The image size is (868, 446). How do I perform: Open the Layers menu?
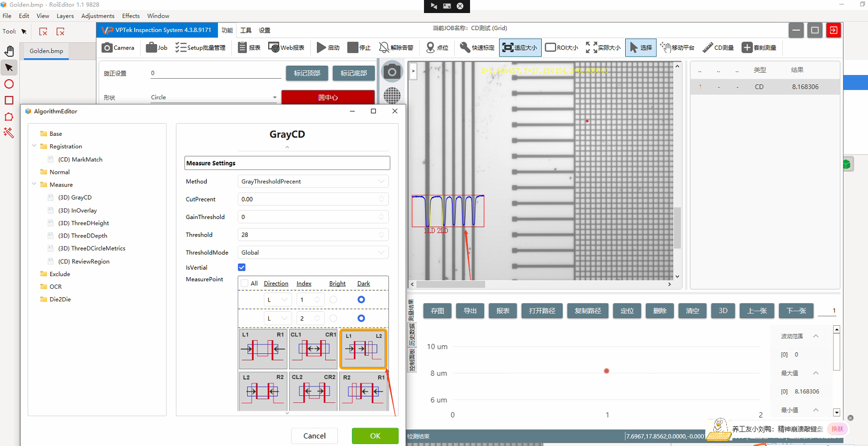pos(65,16)
